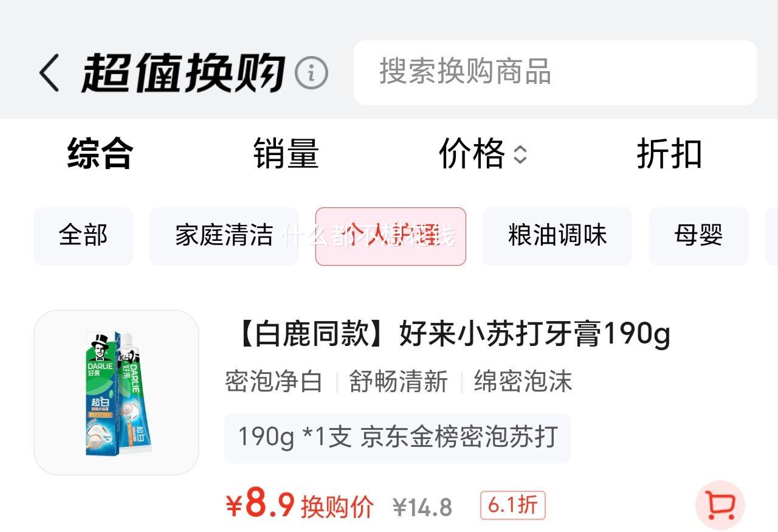Tap the back arrow icon

49,72
